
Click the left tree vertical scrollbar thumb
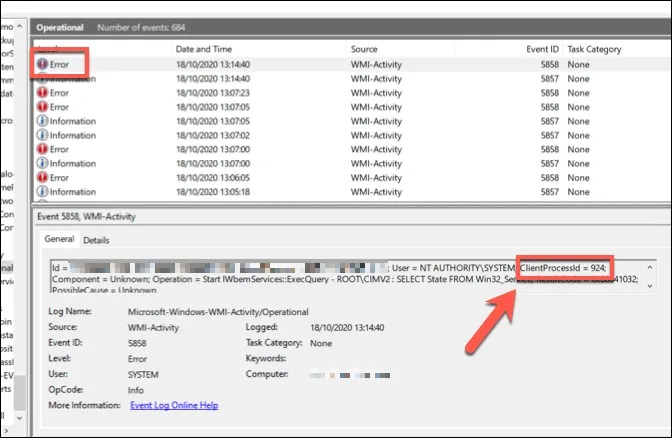(x=20, y=392)
